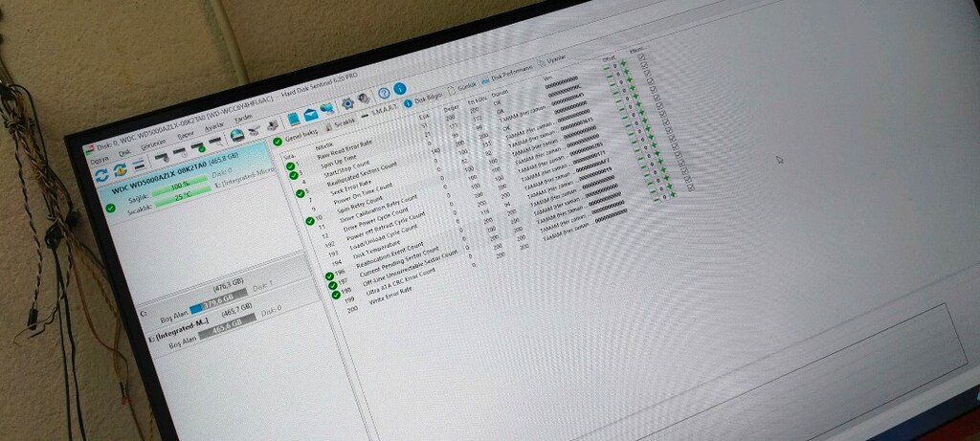
Task: Open the Dosya menu
Action: tap(100, 160)
